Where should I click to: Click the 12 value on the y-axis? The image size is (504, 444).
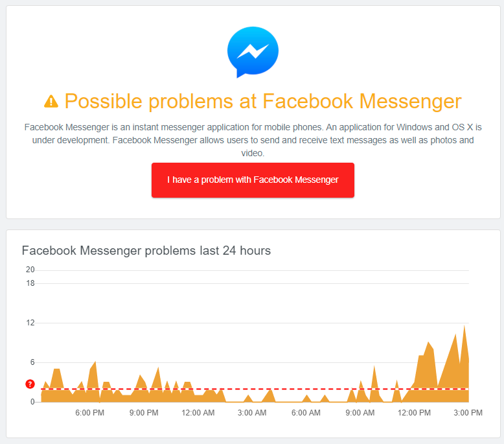coord(30,323)
